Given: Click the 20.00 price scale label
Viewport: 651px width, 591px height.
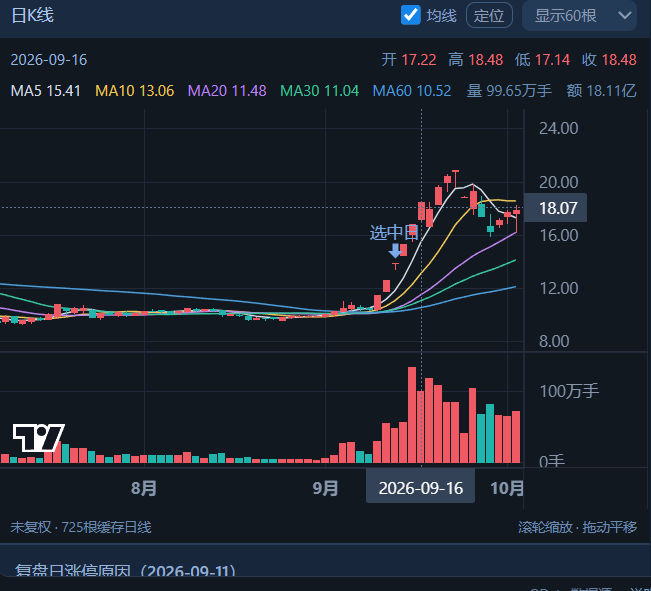Looking at the screenshot, I should tap(558, 182).
